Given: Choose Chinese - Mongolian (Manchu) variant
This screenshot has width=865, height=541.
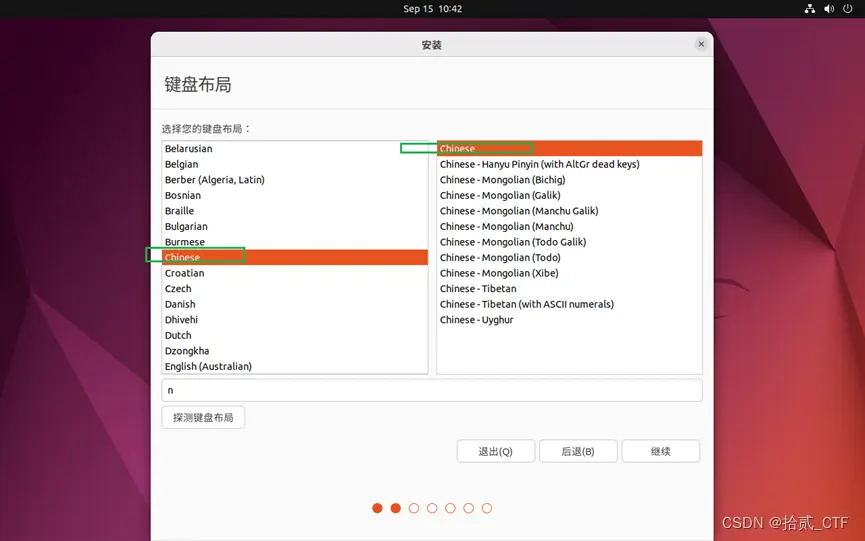Looking at the screenshot, I should (569, 226).
